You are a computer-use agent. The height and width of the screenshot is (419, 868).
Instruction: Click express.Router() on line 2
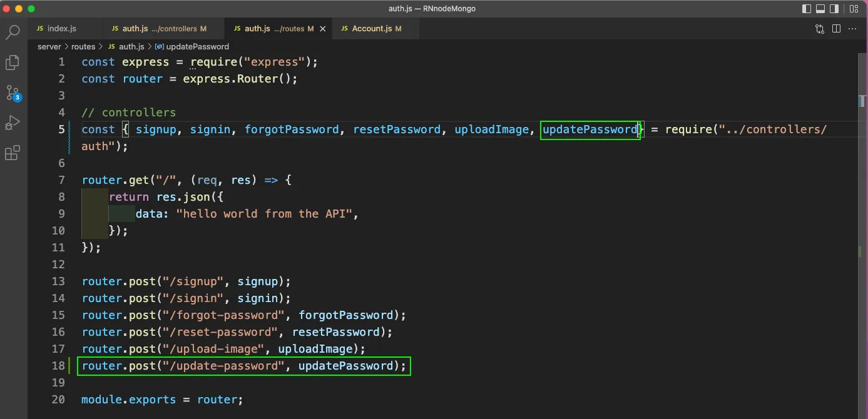pyautogui.click(x=237, y=79)
